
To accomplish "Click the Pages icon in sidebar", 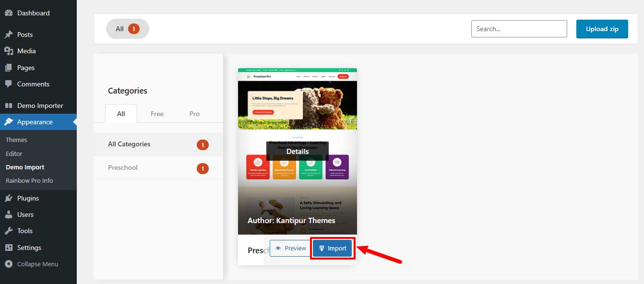I will (x=9, y=68).
